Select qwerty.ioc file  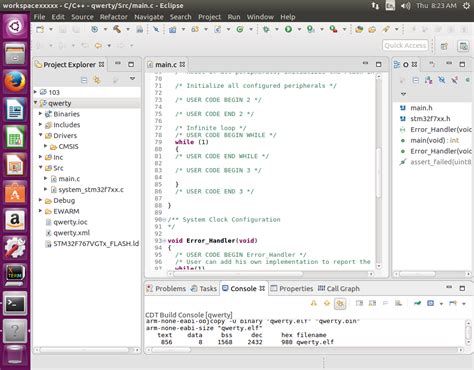click(x=70, y=222)
